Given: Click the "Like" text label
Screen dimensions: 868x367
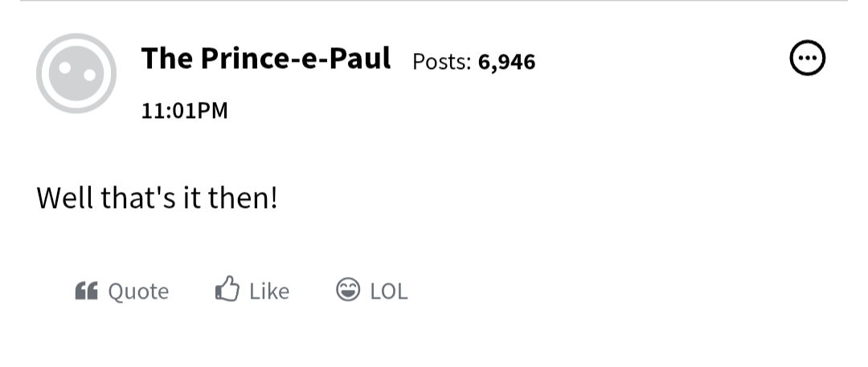Looking at the screenshot, I should [x=269, y=292].
